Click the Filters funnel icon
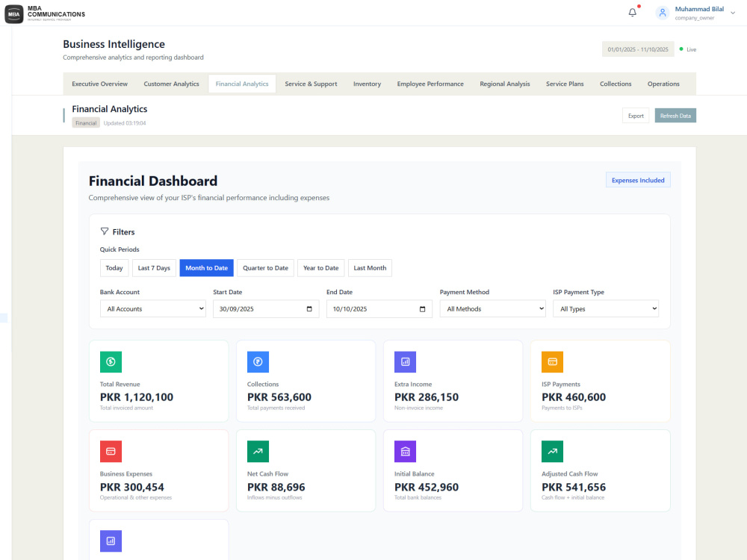747x560 pixels. point(105,231)
